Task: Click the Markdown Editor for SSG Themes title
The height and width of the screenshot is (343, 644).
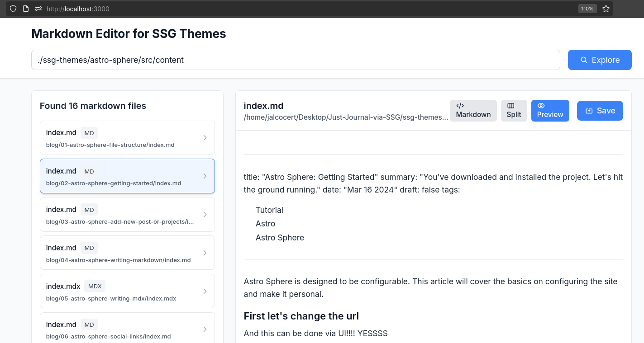Action: 129,33
